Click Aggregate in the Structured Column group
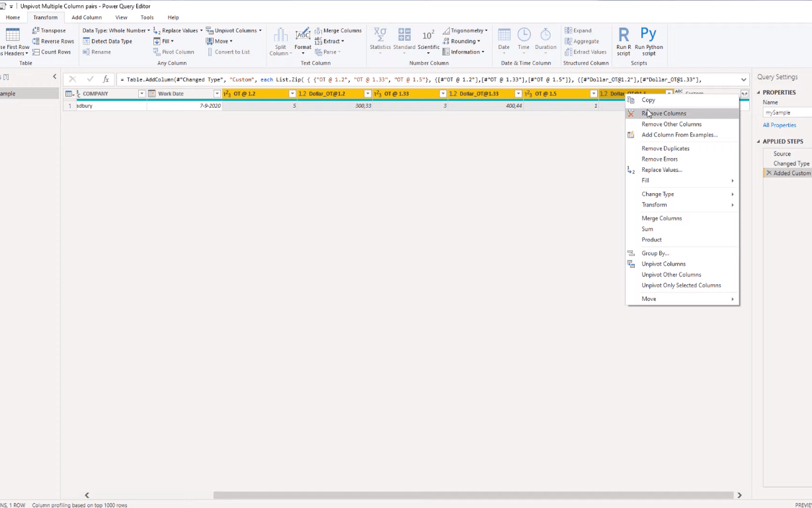 582,41
